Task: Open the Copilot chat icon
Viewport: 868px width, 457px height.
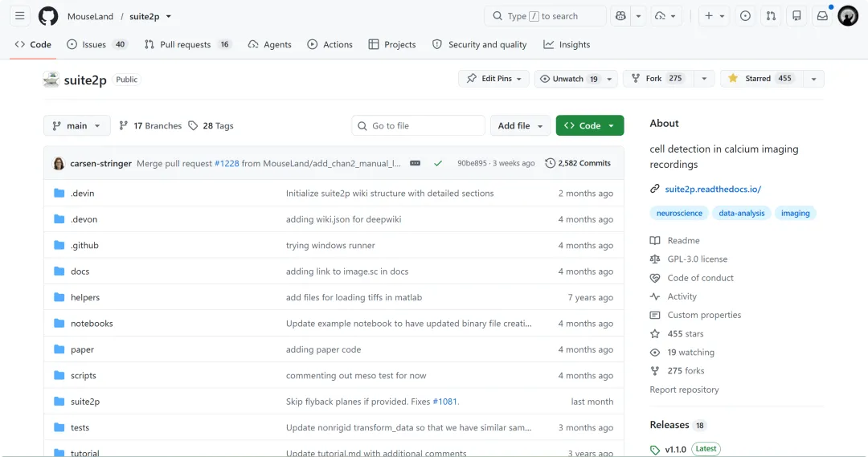Action: pyautogui.click(x=620, y=16)
